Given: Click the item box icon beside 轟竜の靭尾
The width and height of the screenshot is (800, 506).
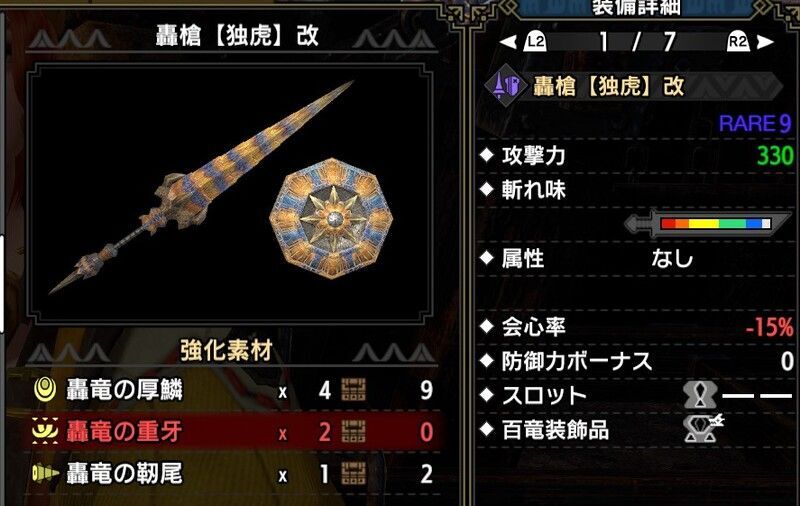Looking at the screenshot, I should (353, 473).
